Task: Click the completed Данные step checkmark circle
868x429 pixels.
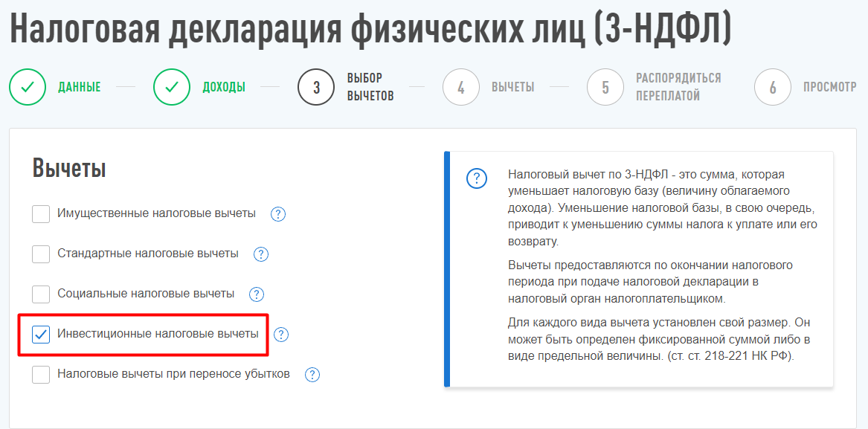Action: point(28,87)
